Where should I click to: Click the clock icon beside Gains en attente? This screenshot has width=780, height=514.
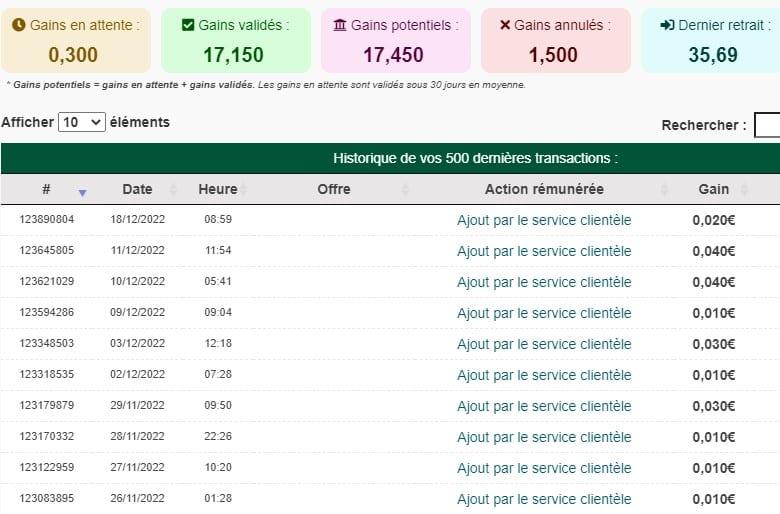click(18, 24)
